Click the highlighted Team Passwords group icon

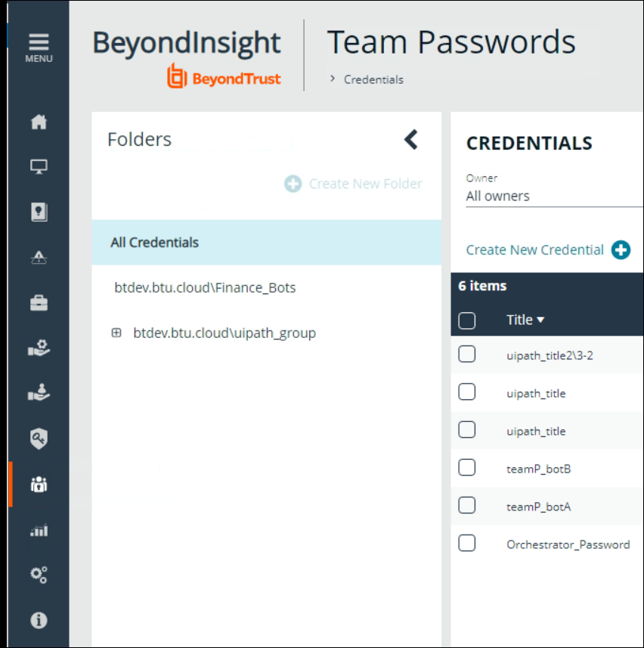click(x=38, y=484)
